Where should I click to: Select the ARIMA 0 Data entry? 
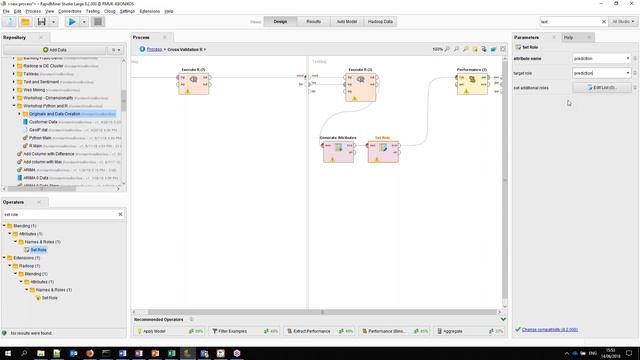click(x=36, y=178)
